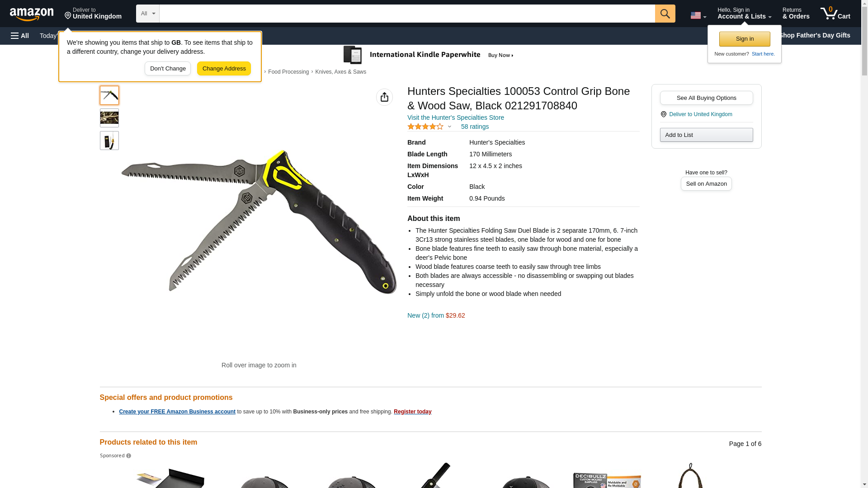Select the second product thumbnail
Image resolution: width=868 pixels, height=488 pixels.
[x=109, y=118]
